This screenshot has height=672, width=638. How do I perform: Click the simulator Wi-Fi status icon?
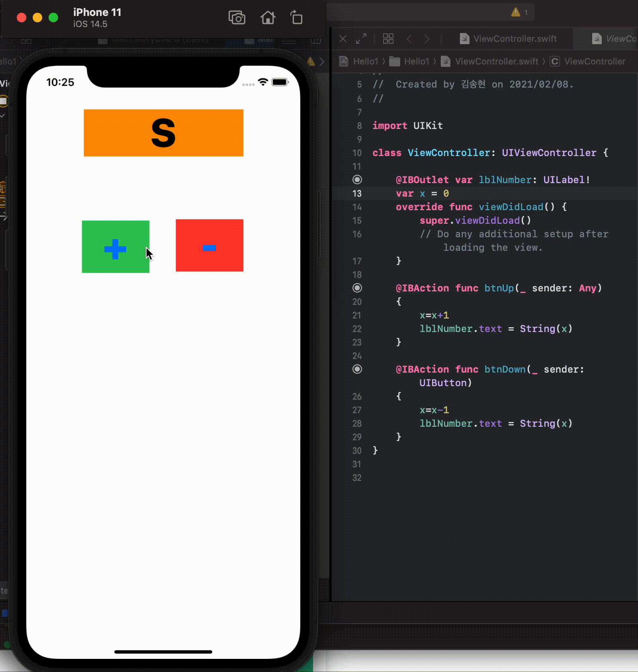263,82
